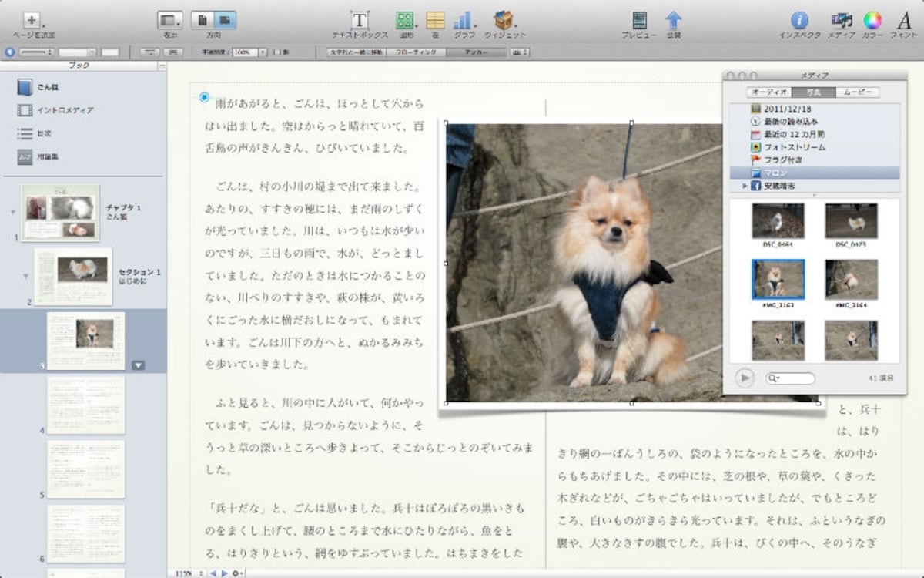This screenshot has width=924, height=578.
Task: Toggle the Media (メディア) browser icon
Action: coord(841,21)
